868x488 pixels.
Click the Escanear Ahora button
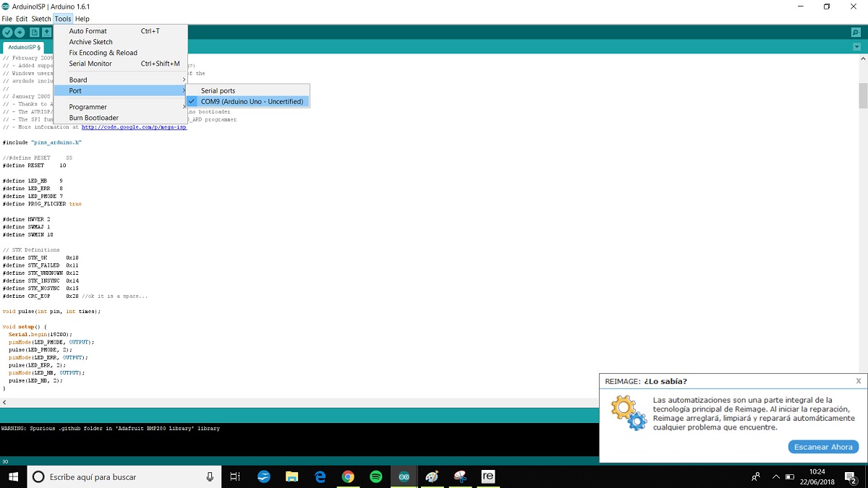click(823, 447)
